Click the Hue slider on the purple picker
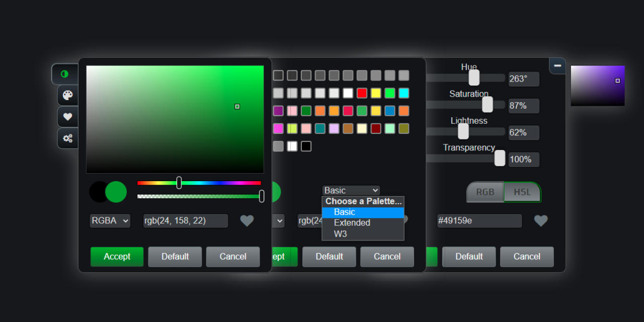The height and width of the screenshot is (322, 644). pyautogui.click(x=473, y=77)
